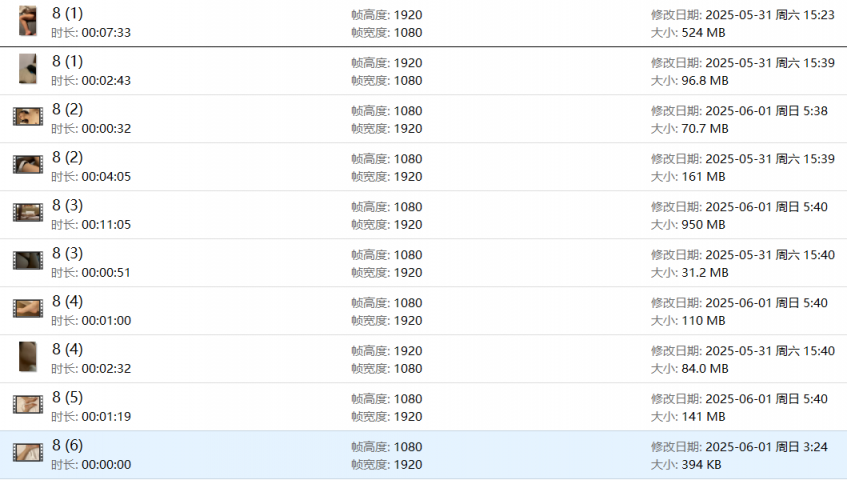Click the 00:02:32 duration text

click(x=106, y=369)
